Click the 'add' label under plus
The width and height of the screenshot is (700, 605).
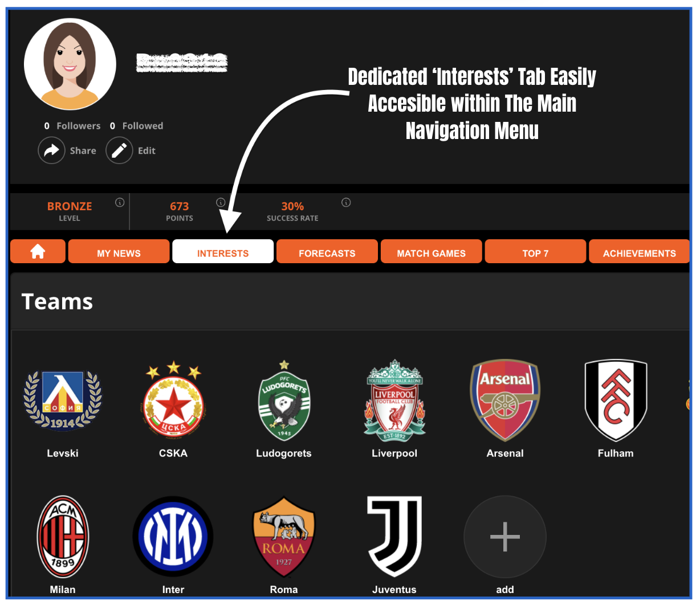tap(505, 590)
